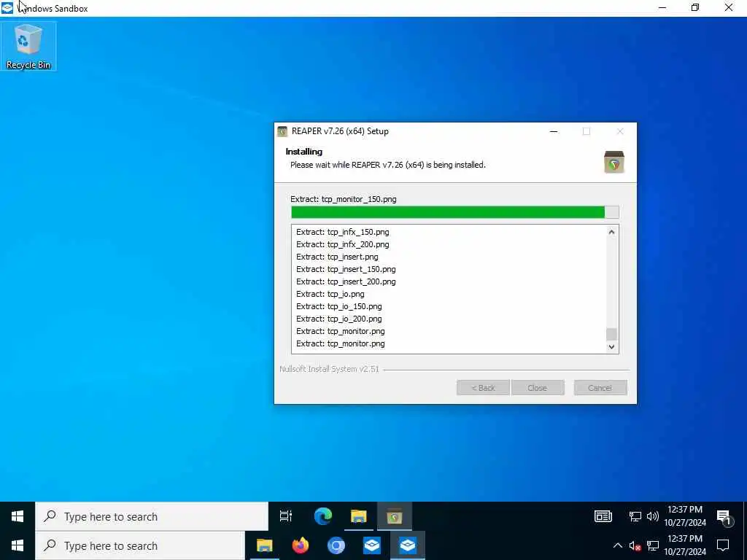Open host action center icon
Viewport: 747px width, 560px height.
pos(723,545)
